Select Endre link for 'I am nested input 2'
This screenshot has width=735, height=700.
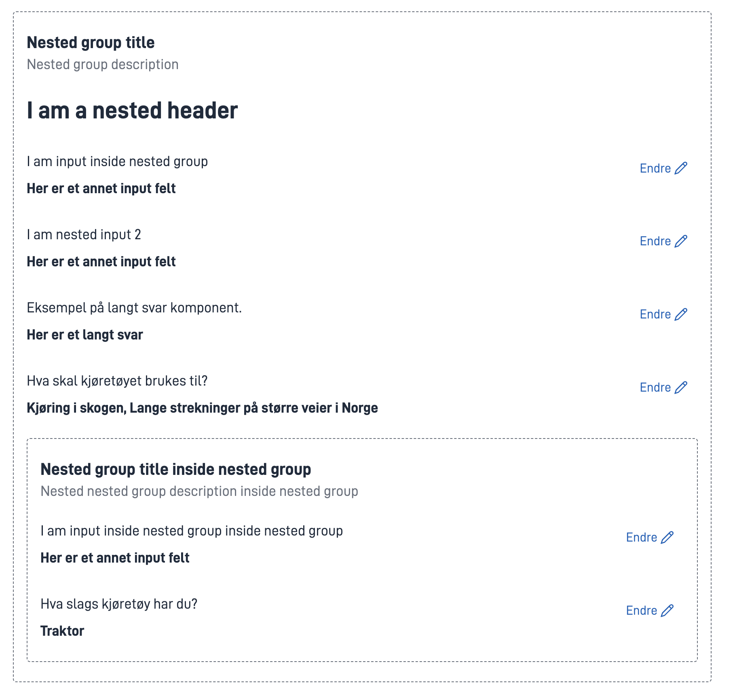click(x=663, y=241)
